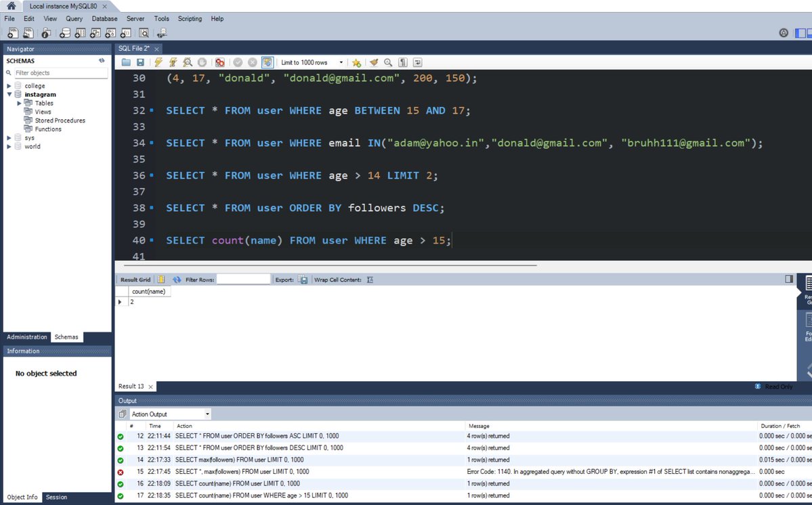Expand the world schema

(x=9, y=147)
